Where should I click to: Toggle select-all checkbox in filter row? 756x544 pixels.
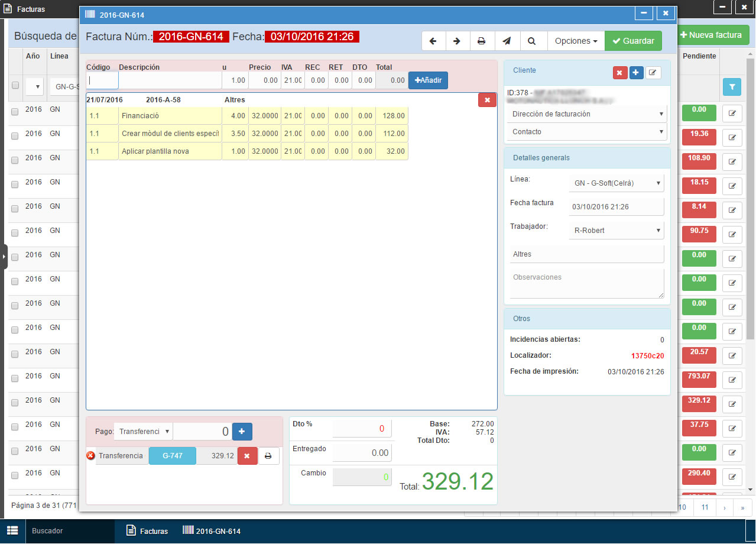(x=15, y=85)
